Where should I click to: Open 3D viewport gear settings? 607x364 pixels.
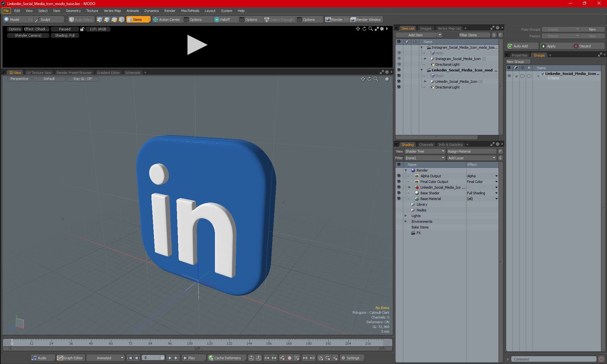coord(387,79)
